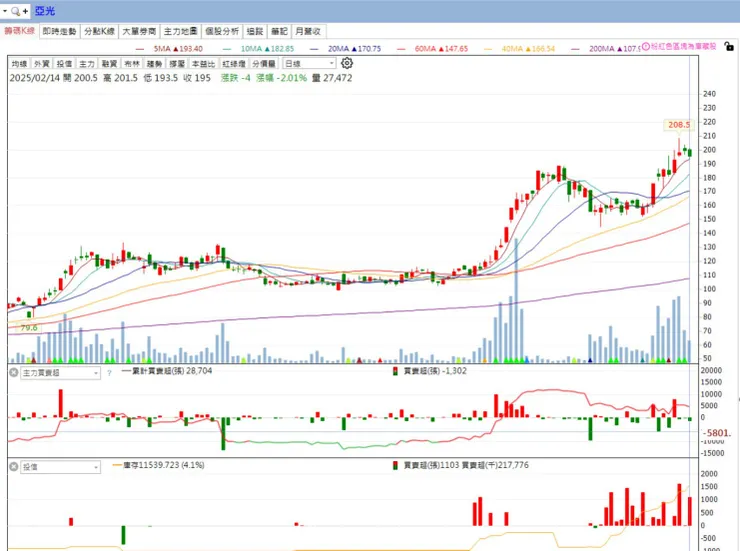
Task: Toggle the 本益比 overlay button
Action: pos(203,63)
